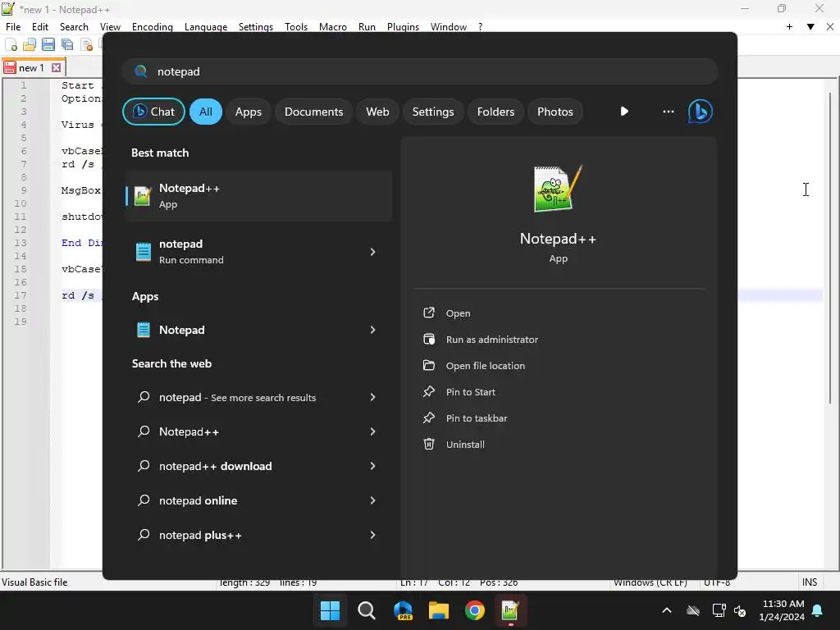Expand 'notepad plus++' suggestion chevron

[373, 535]
